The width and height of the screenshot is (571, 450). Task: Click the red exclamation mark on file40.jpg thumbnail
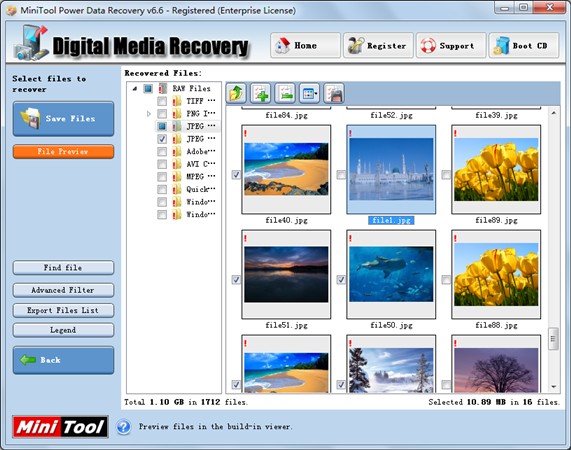pos(245,134)
